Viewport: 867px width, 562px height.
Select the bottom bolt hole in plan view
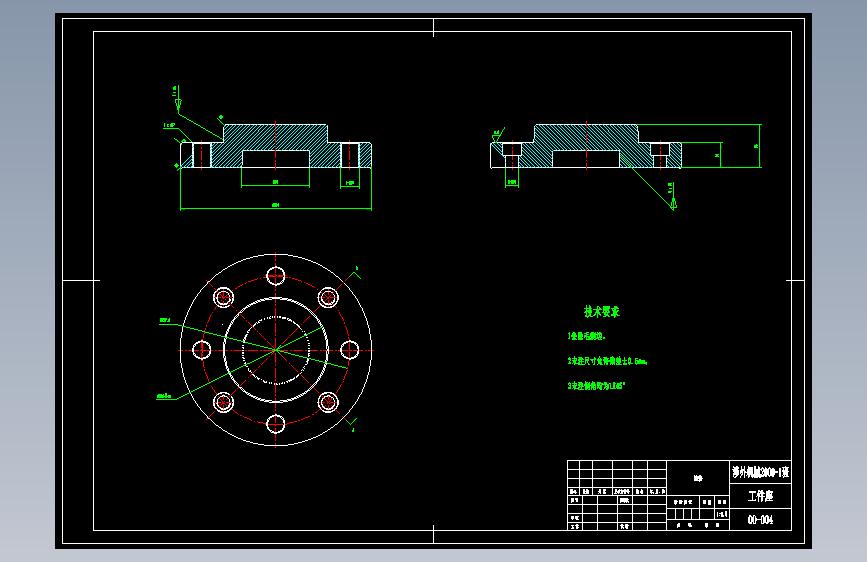tap(275, 424)
